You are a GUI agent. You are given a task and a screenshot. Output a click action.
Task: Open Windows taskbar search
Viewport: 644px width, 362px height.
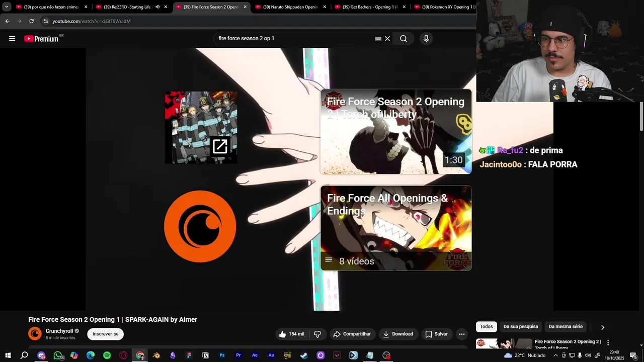click(24, 355)
